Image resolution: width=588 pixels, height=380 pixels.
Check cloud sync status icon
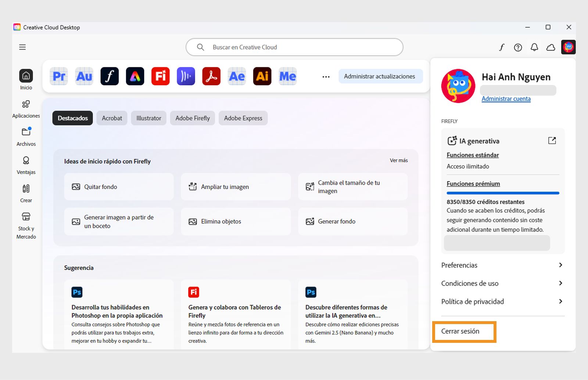(x=551, y=47)
